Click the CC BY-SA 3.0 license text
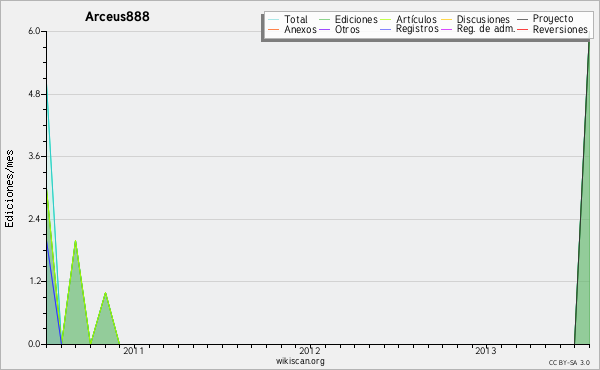The width and height of the screenshot is (600, 370). click(569, 363)
